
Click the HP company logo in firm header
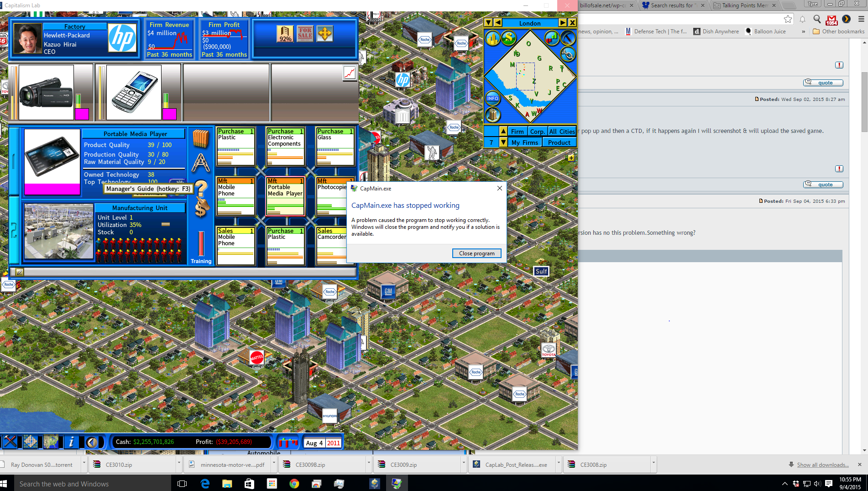(x=122, y=37)
